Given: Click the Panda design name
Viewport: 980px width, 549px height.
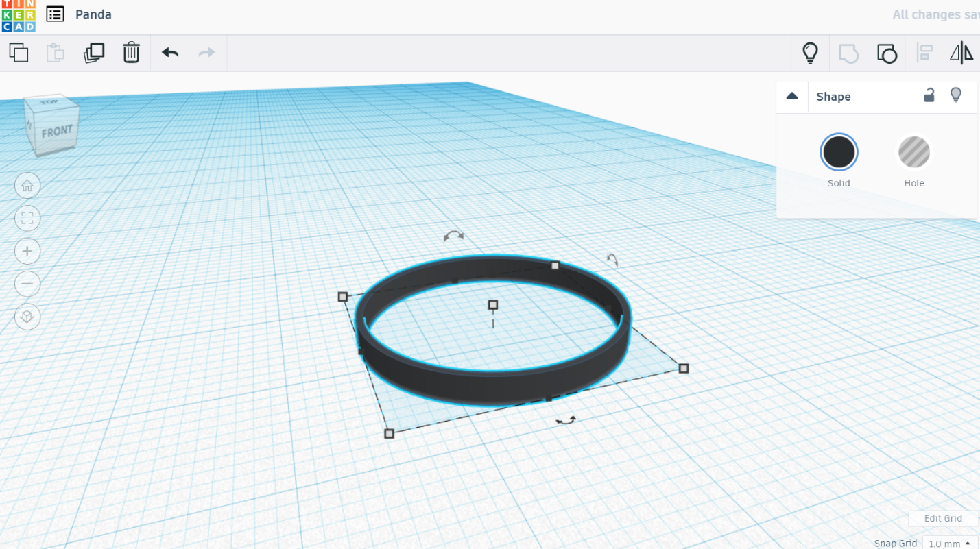Looking at the screenshot, I should 93,14.
